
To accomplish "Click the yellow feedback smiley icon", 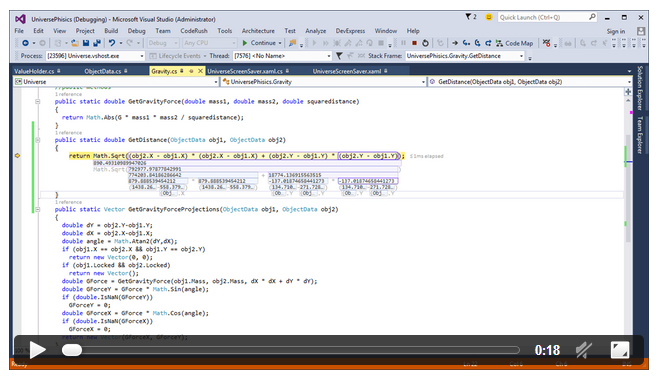I will pyautogui.click(x=488, y=17).
